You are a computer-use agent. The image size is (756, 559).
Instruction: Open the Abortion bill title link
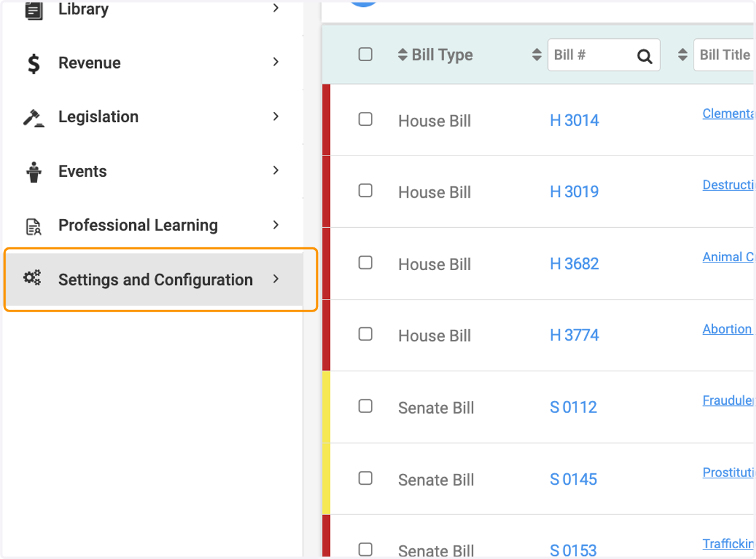(728, 329)
